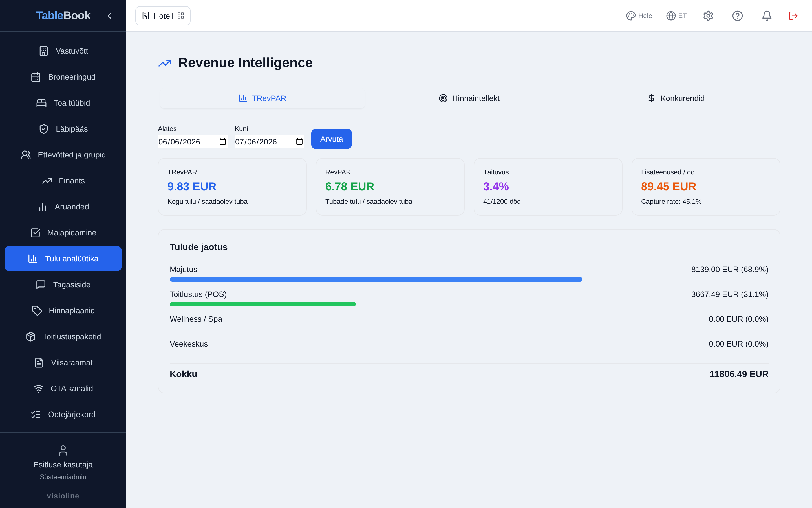Click the Alates date input field
Viewport: 812px width, 508px height.
[193, 142]
